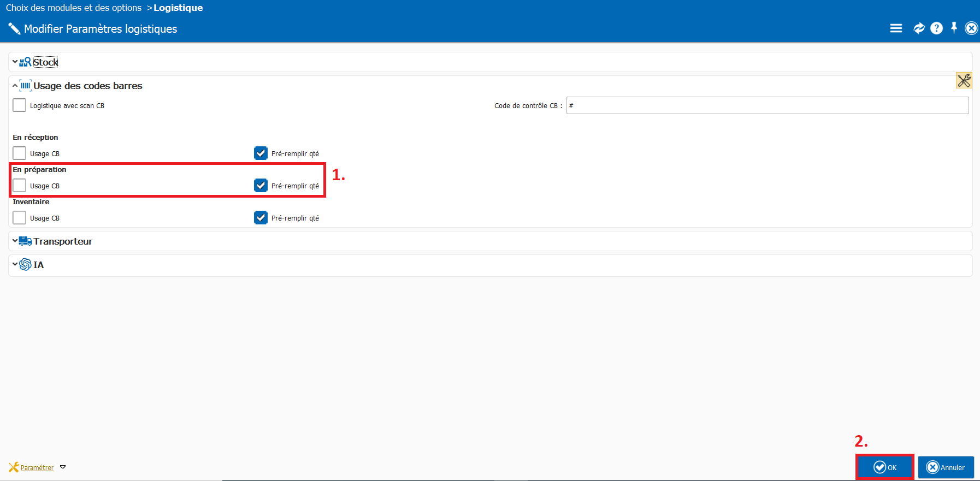Uncheck Pré-remplir qté under Inventaire
Image resolution: width=980 pixels, height=481 pixels.
point(261,218)
